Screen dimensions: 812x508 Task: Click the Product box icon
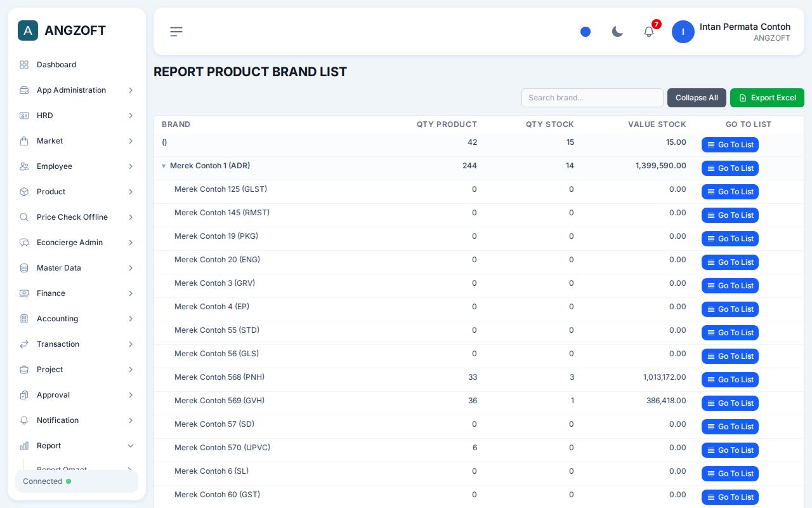point(24,192)
